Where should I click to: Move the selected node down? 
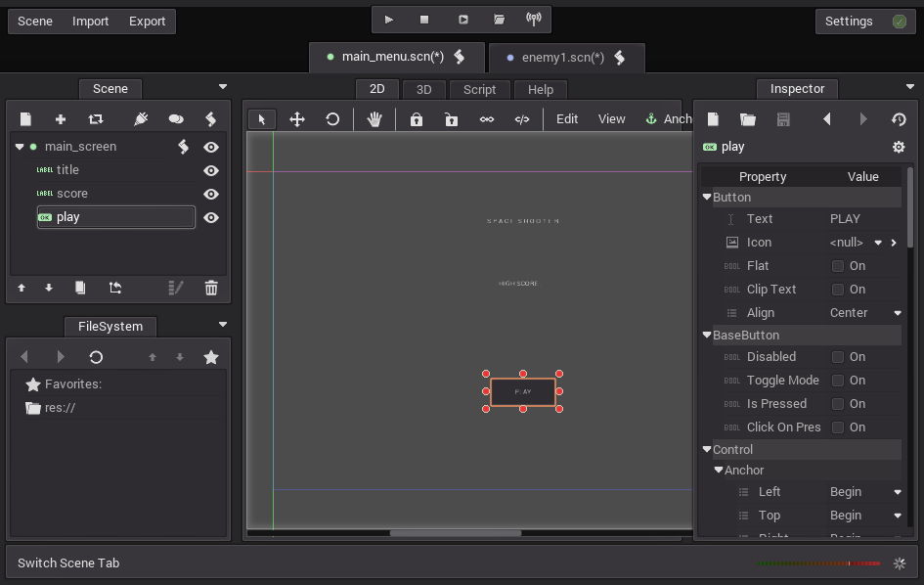click(49, 288)
